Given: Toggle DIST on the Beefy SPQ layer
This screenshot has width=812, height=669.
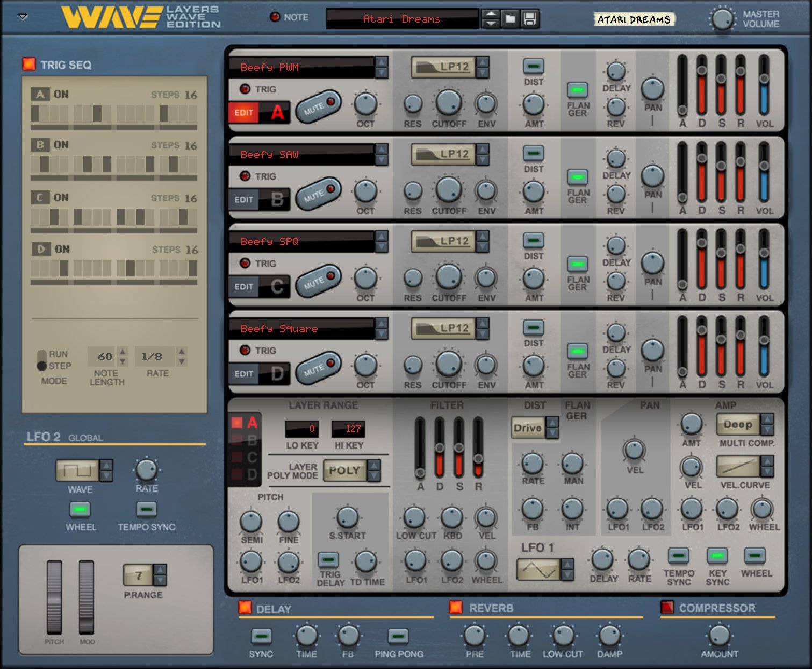Looking at the screenshot, I should click(x=533, y=240).
